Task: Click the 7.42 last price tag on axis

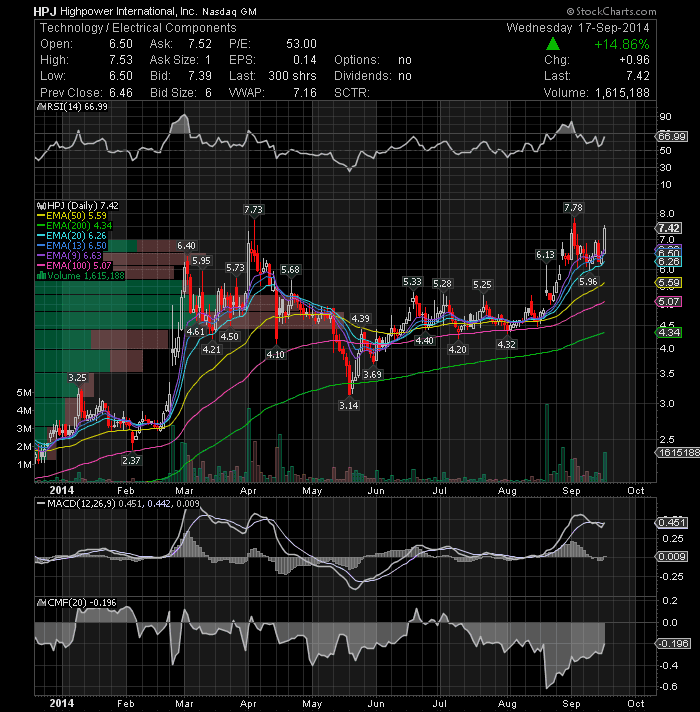Action: point(669,228)
